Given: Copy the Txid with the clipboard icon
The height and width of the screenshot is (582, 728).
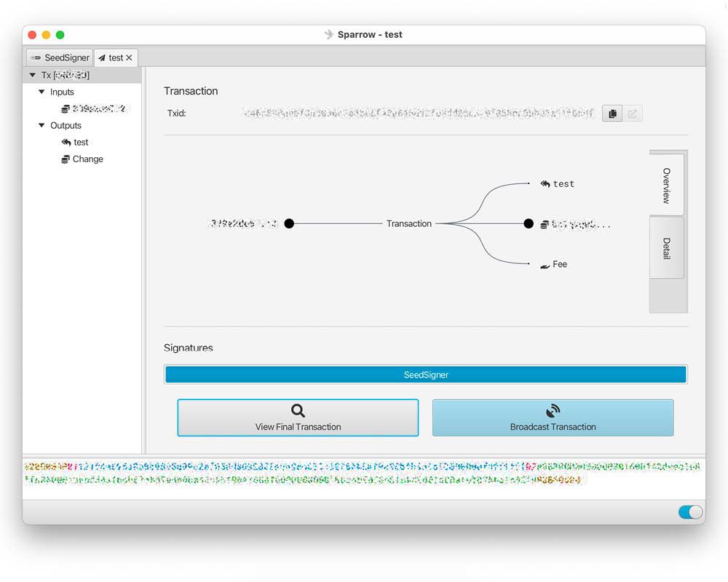Looking at the screenshot, I should coord(612,113).
